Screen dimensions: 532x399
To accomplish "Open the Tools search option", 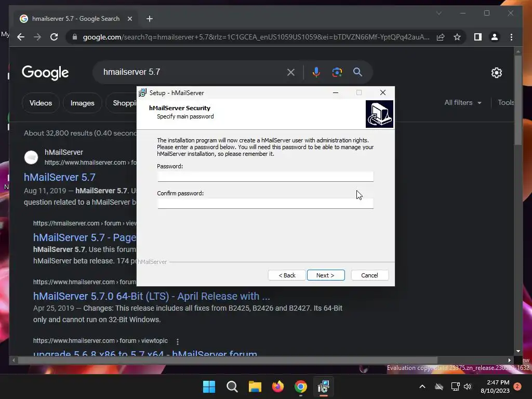I will tap(506, 102).
